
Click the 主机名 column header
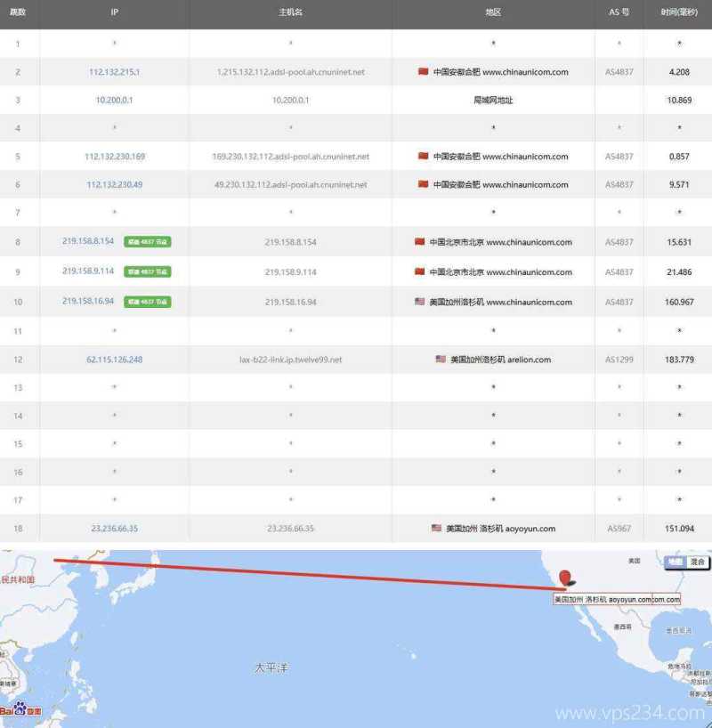click(x=290, y=13)
